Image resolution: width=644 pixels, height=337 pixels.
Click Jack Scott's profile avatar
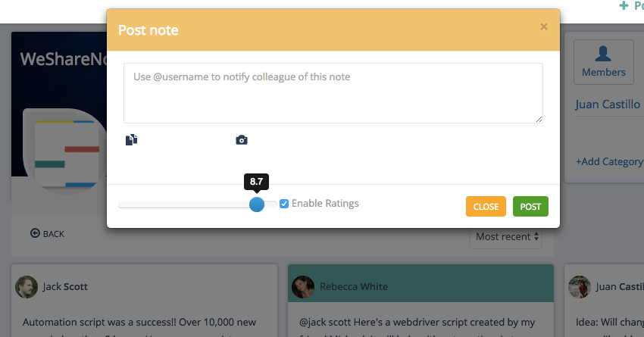click(27, 286)
